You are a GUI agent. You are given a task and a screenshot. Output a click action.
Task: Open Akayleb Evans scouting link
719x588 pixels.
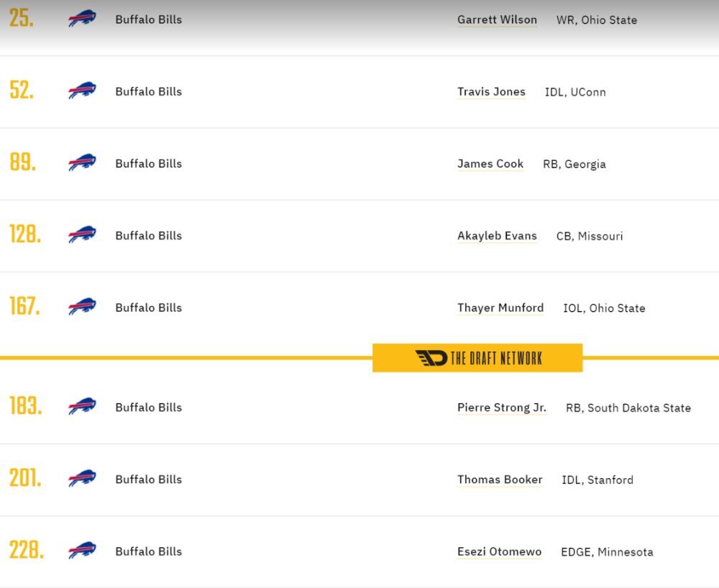click(x=497, y=236)
